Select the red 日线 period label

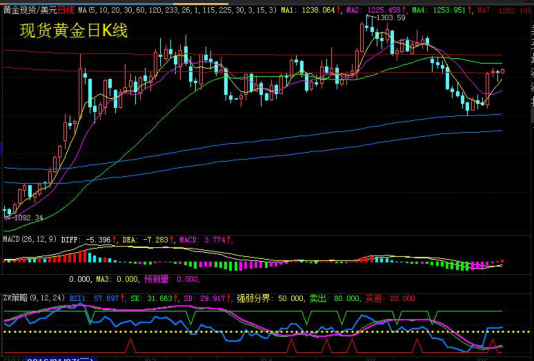pyautogui.click(x=66, y=11)
